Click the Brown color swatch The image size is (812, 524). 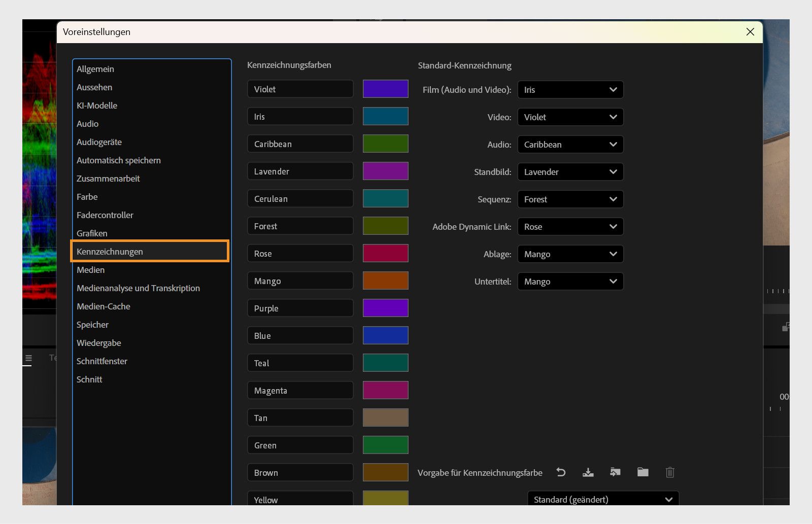[386, 472]
